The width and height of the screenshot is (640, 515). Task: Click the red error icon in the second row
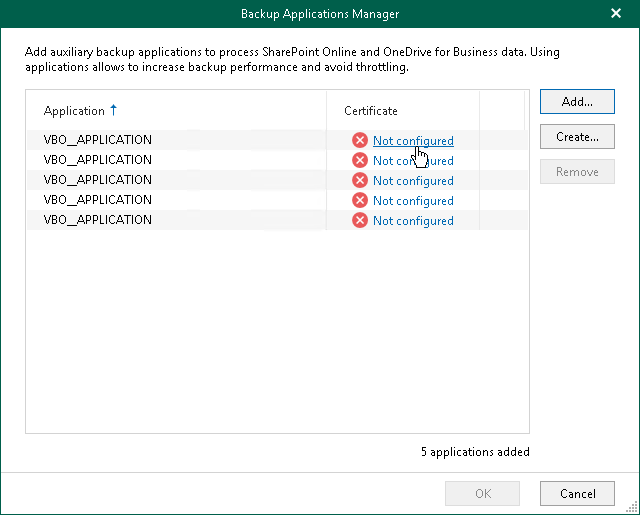(360, 160)
